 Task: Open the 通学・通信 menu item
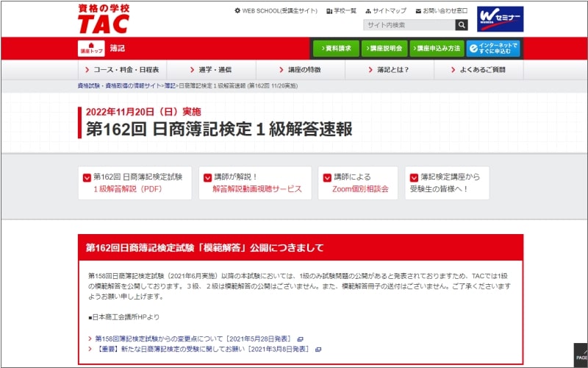click(x=211, y=70)
